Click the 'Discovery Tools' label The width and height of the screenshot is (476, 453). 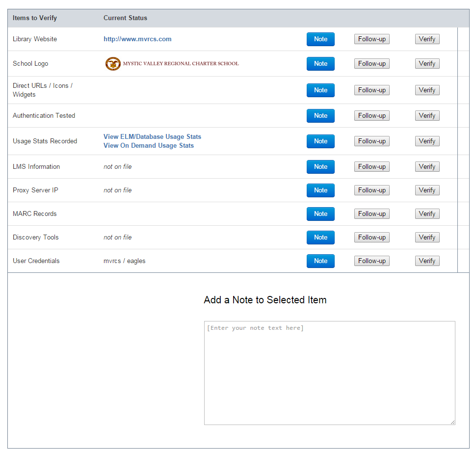[35, 238]
